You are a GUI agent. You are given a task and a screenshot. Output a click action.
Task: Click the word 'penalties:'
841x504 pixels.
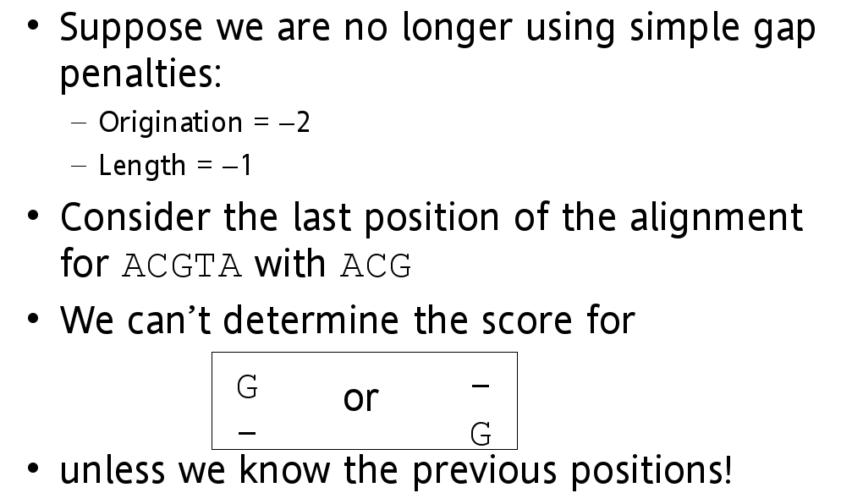(140, 74)
